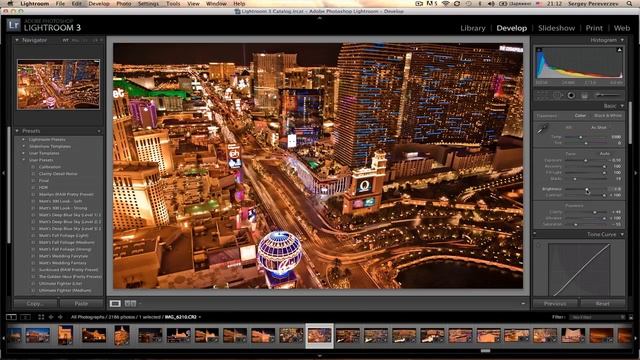
Task: Open Spotlight search in menu bar
Action: (x=630, y=4)
